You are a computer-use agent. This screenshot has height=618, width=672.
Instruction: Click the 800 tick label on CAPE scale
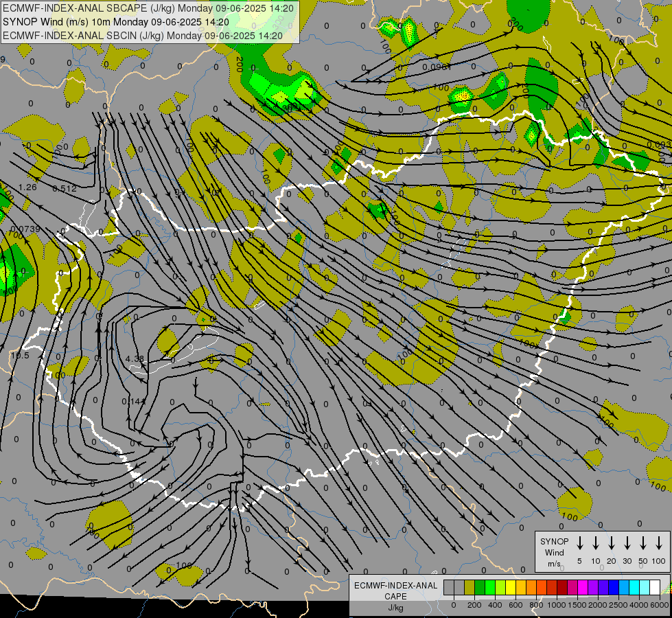536,605
